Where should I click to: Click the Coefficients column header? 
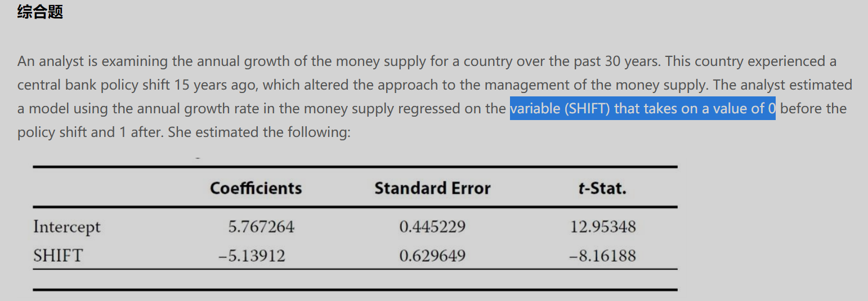pos(256,188)
